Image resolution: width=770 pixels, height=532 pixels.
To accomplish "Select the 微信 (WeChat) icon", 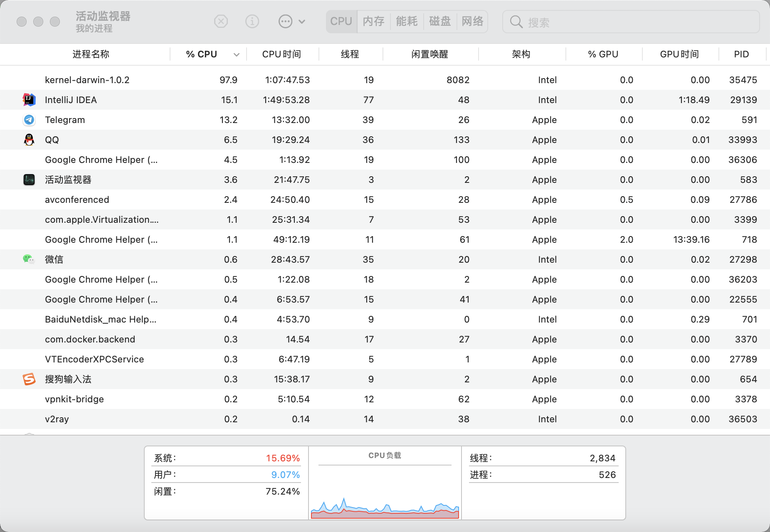I will click(29, 259).
